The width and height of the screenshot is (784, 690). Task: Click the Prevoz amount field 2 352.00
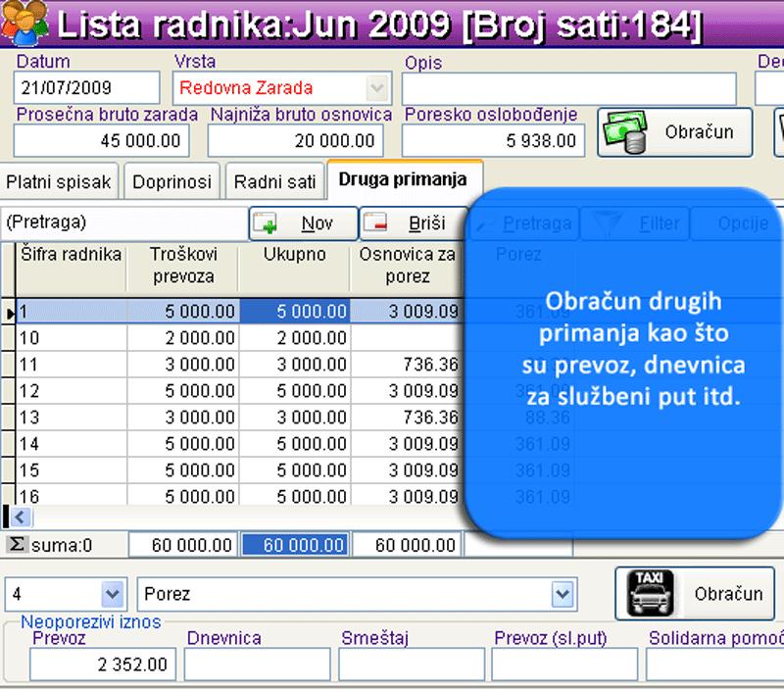coord(102,665)
